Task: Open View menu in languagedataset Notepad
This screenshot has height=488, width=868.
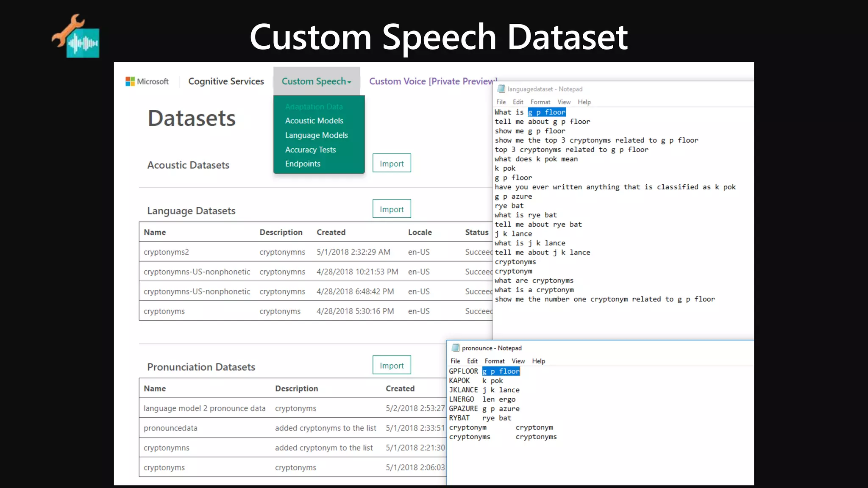Action: click(x=564, y=102)
